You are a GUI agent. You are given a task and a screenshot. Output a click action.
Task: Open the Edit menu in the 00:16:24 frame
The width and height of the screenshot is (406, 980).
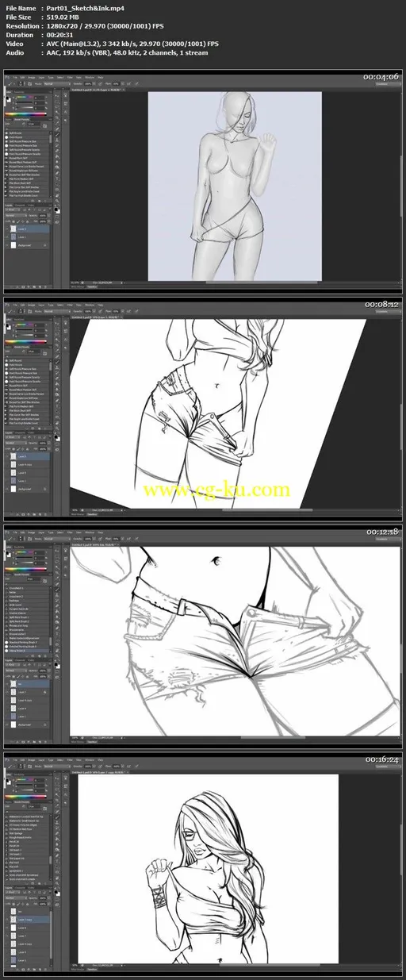22,760
